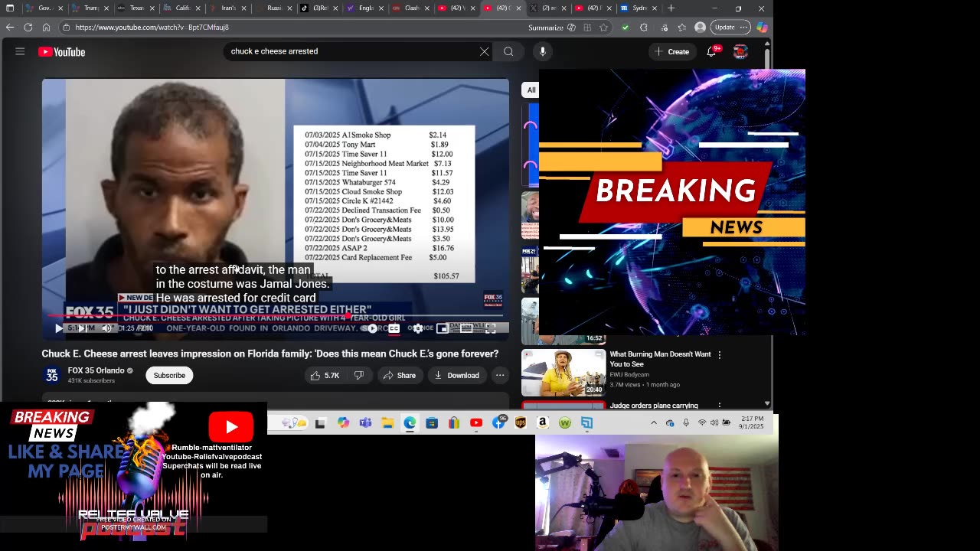Open Microsoft Edge in taskbar
The image size is (980, 551).
coord(410,422)
